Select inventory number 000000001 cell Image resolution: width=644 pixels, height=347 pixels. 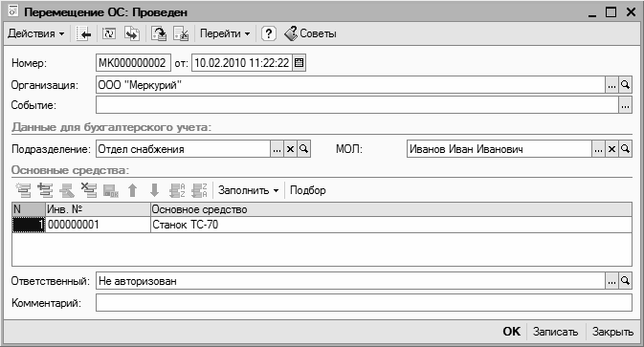98,225
